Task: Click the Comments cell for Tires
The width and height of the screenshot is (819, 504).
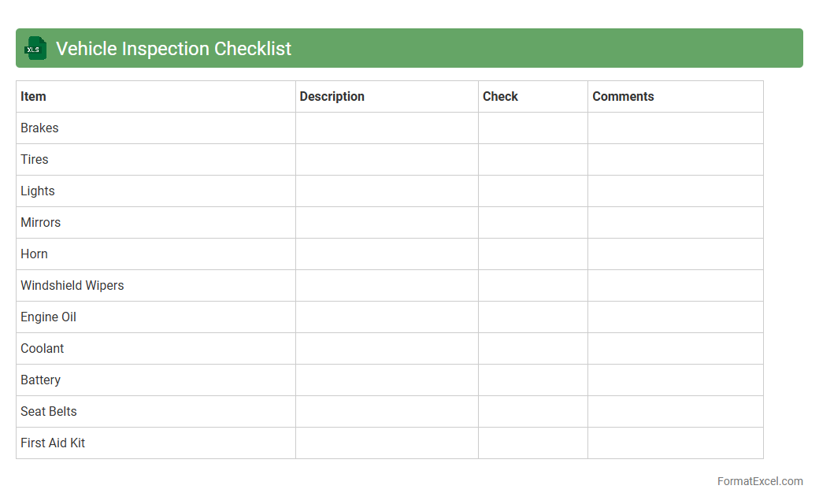Action: [675, 159]
